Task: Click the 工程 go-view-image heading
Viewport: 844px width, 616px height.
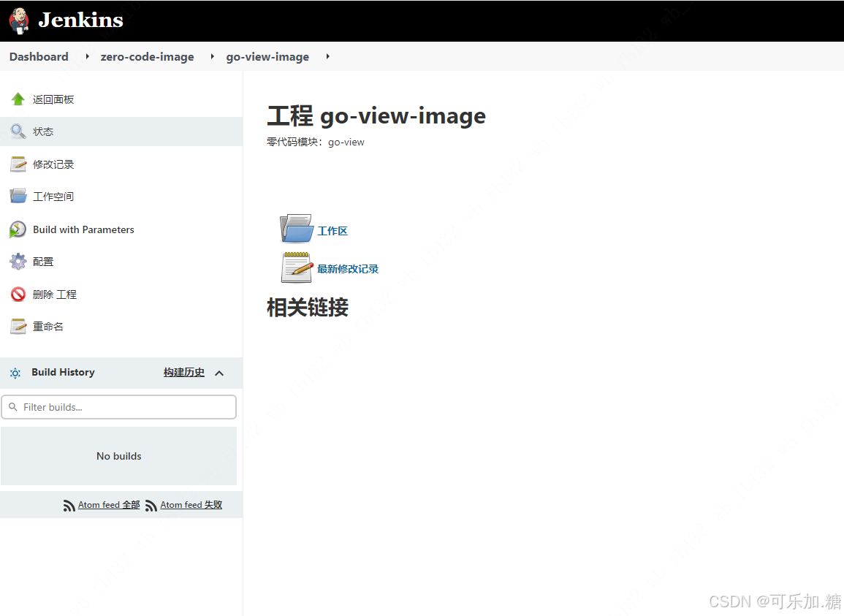Action: [376, 116]
